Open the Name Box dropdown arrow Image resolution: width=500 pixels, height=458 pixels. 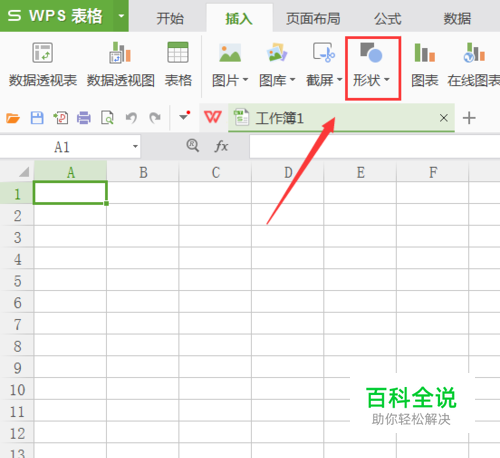pos(135,146)
